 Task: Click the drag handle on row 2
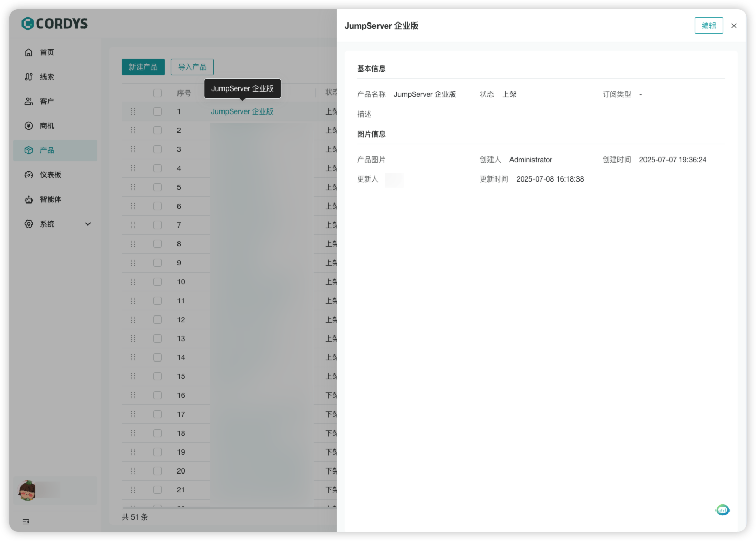133,130
